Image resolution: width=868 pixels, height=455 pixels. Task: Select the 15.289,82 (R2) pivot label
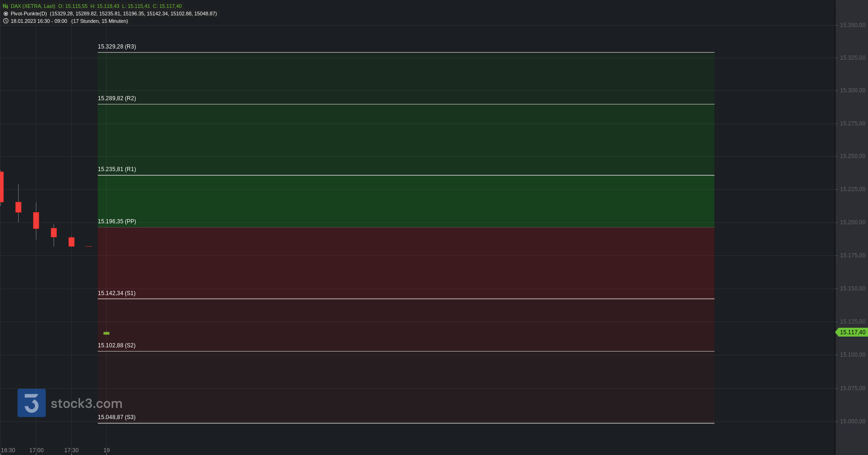click(117, 98)
